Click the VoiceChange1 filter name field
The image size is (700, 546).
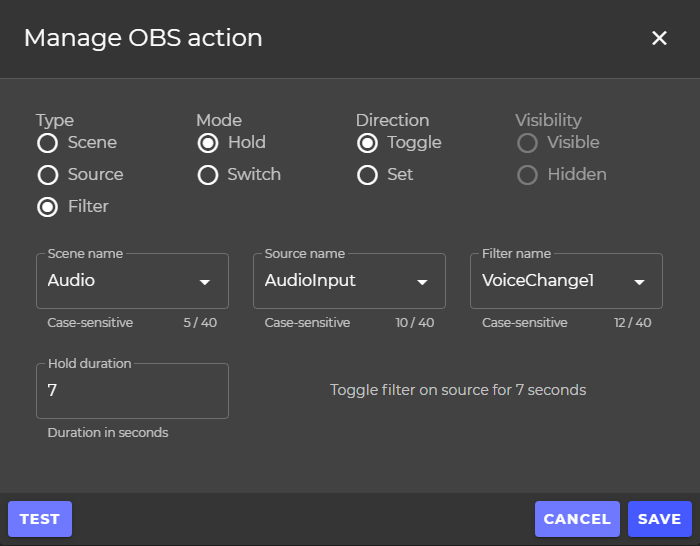[566, 281]
